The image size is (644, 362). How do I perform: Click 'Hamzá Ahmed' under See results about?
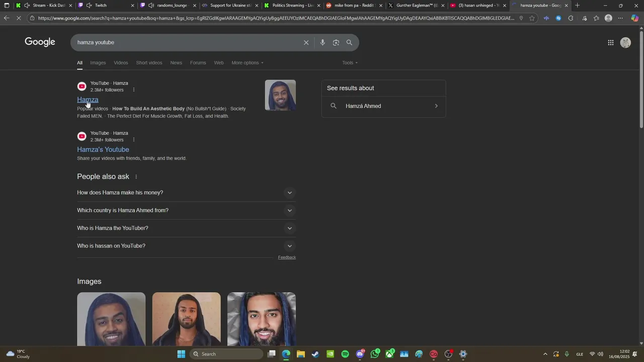363,106
